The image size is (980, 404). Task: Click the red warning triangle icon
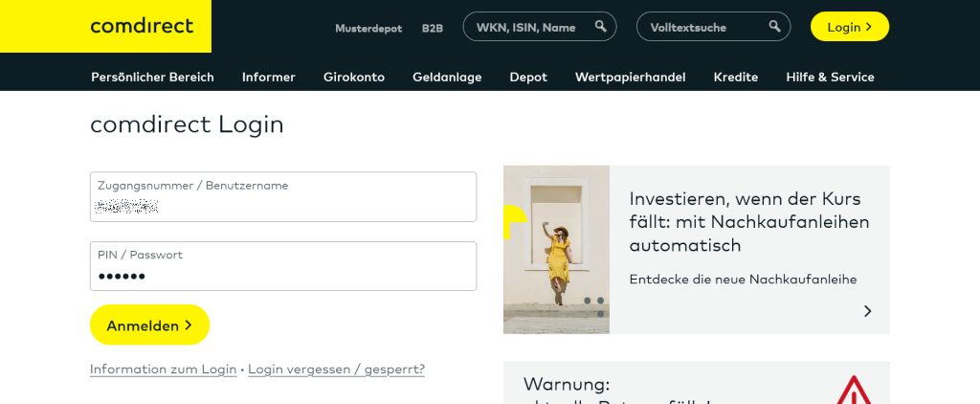click(x=853, y=391)
